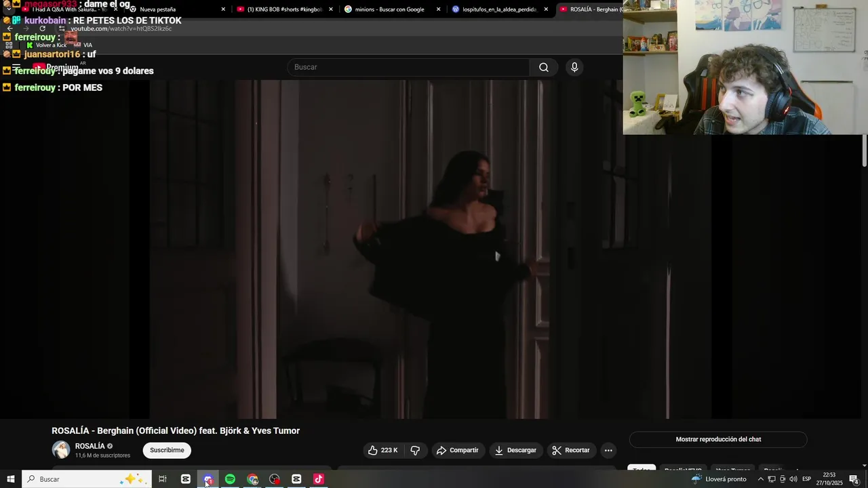The height and width of the screenshot is (488, 868).
Task: Share the video with Compartir
Action: pos(458,450)
